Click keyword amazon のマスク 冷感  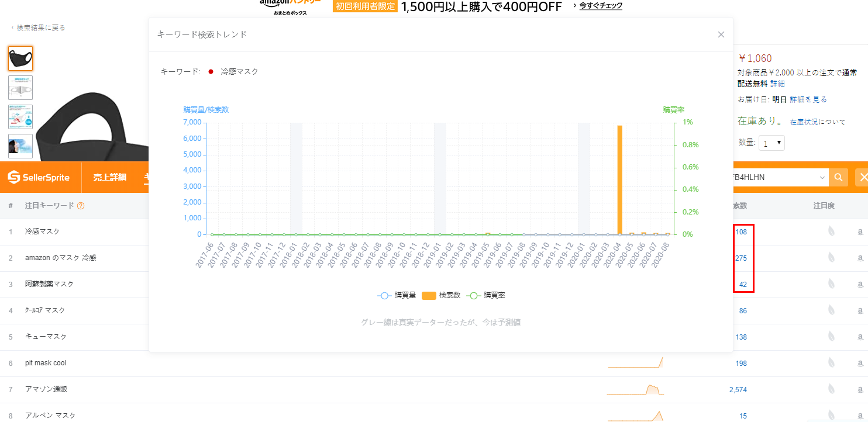point(60,258)
